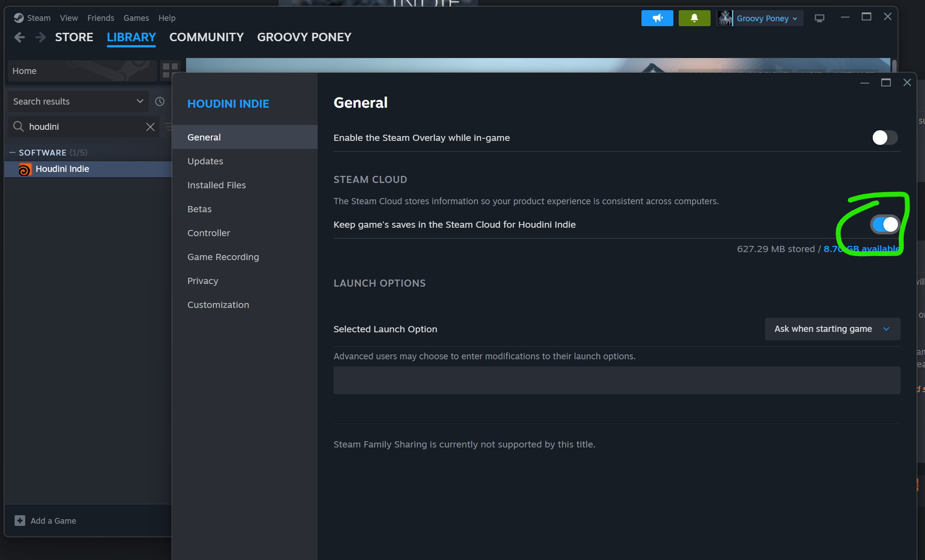Switch library to collections grid view
The width and height of the screenshot is (925, 560).
[170, 70]
